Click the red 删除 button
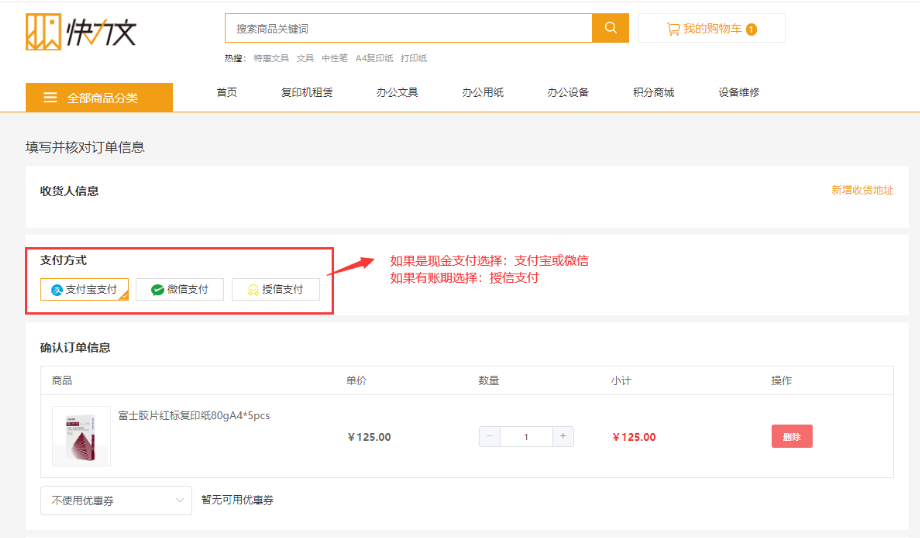 pos(791,436)
